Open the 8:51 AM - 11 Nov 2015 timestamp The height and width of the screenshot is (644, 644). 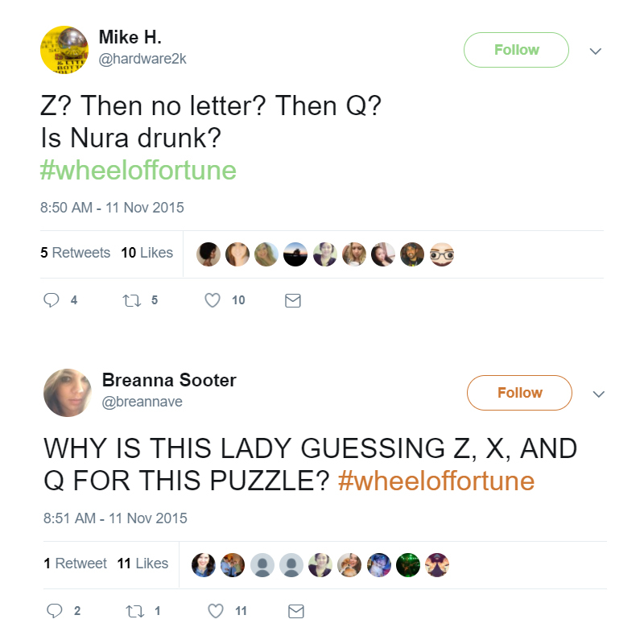pos(115,518)
